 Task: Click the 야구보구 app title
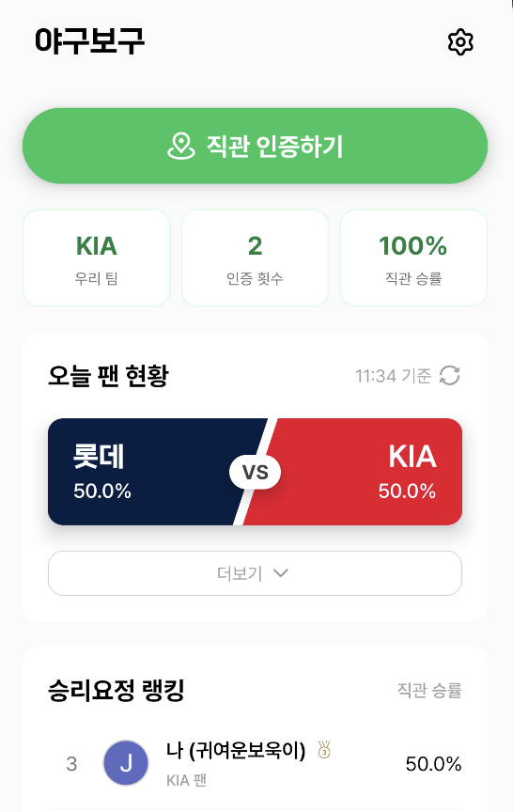89,41
